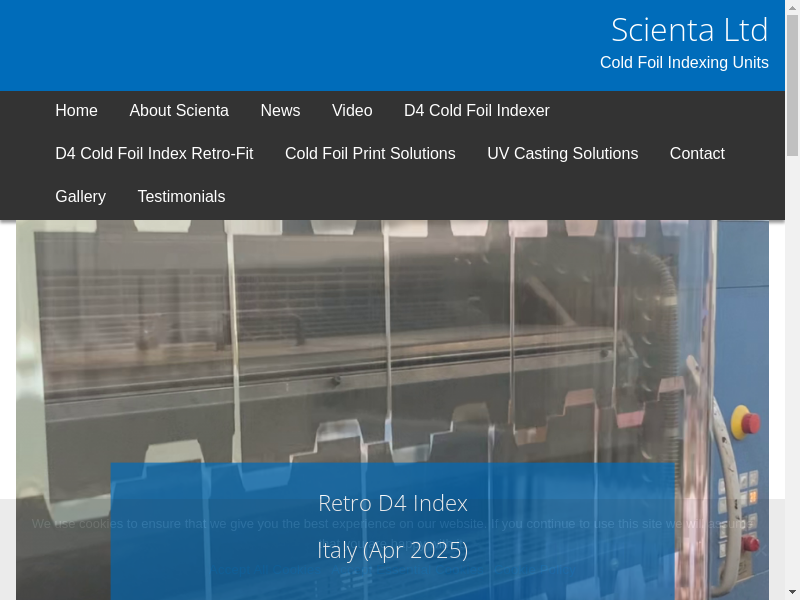The height and width of the screenshot is (600, 800).
Task: Open the Gallery page
Action: [x=80, y=197]
